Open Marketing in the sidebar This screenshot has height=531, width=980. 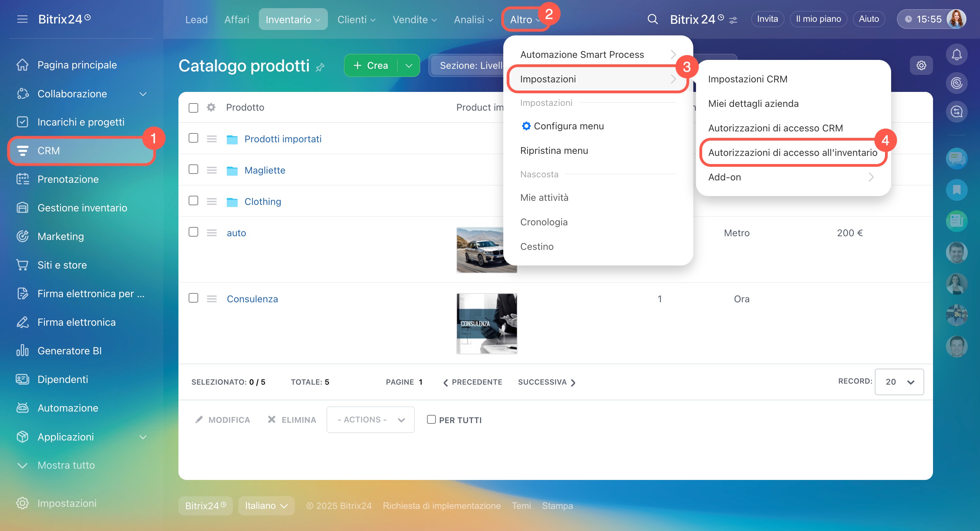(x=61, y=236)
